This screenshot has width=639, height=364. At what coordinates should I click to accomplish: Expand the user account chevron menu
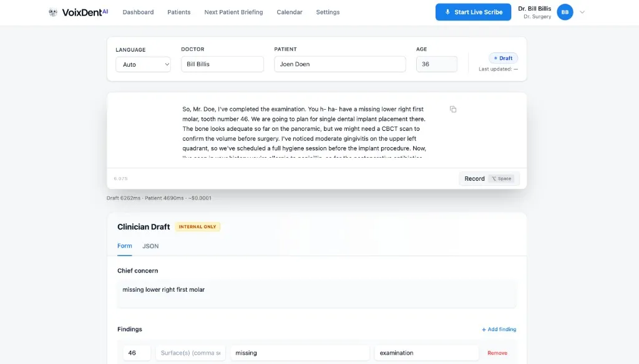(x=582, y=12)
